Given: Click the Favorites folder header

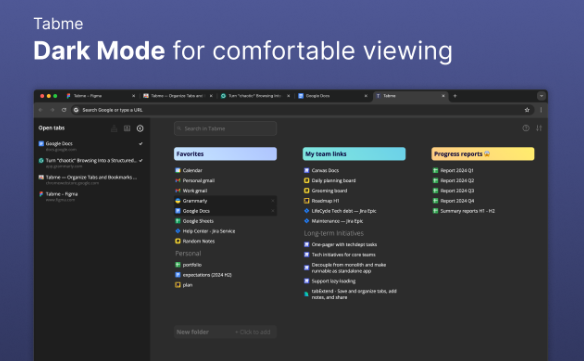Looking at the screenshot, I should pyautogui.click(x=225, y=154).
